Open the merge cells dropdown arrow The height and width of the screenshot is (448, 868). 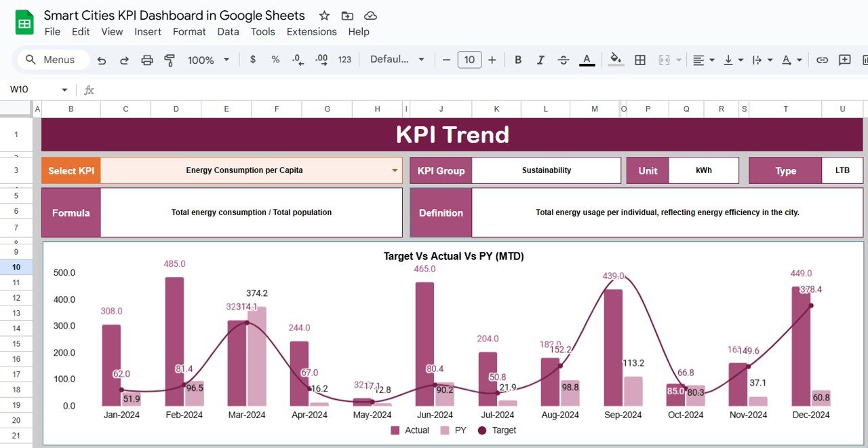pyautogui.click(x=679, y=60)
